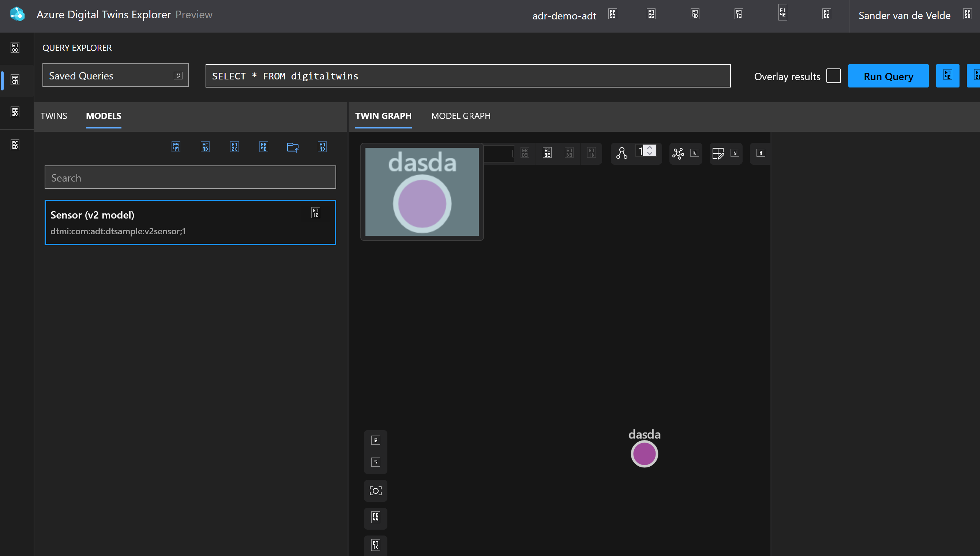
Task: Click the graph layout network icon
Action: [x=678, y=153]
